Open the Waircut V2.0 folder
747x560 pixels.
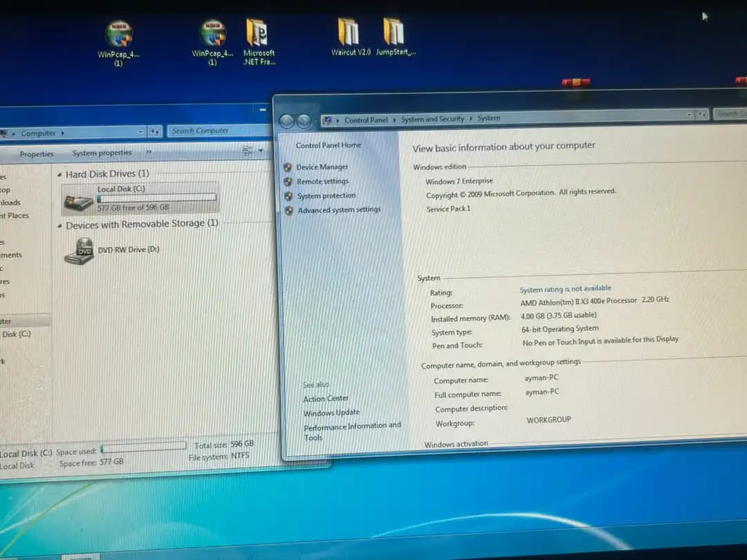tap(350, 37)
